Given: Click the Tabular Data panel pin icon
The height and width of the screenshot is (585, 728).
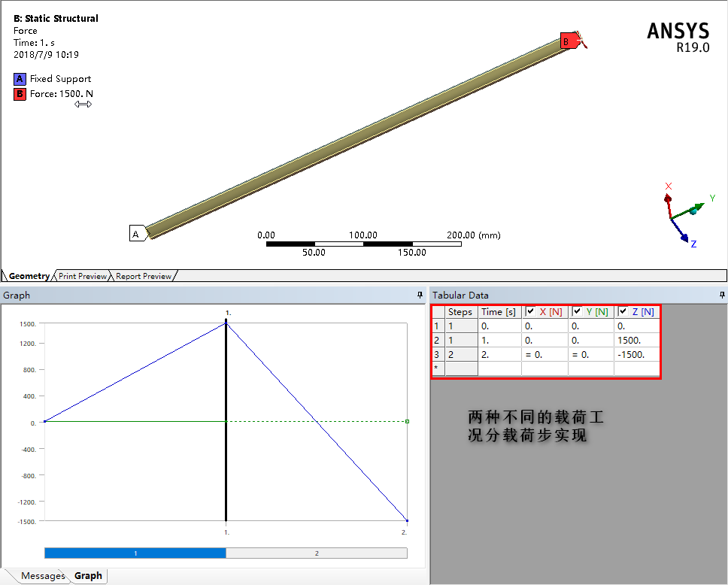Looking at the screenshot, I should tap(722, 296).
